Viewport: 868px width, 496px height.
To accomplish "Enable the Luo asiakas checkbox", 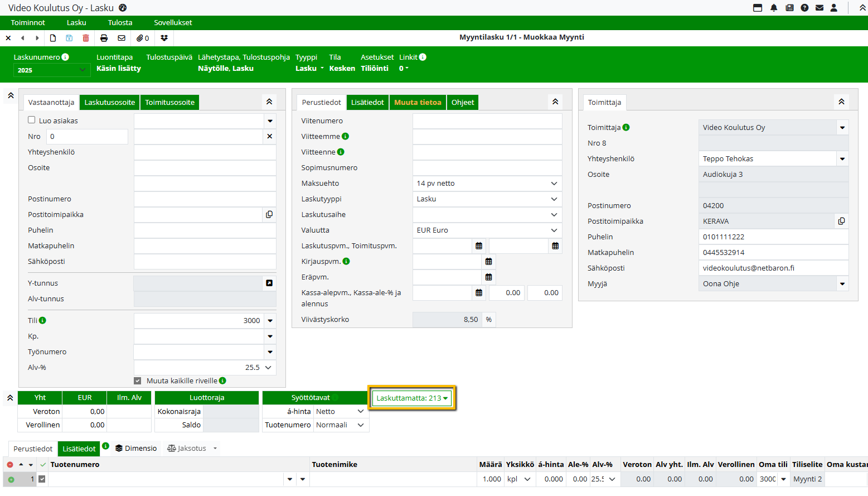I will pos(32,120).
